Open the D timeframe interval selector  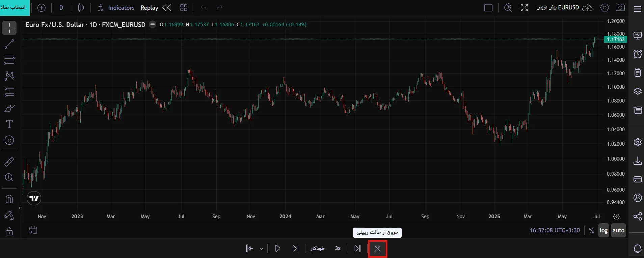(61, 8)
